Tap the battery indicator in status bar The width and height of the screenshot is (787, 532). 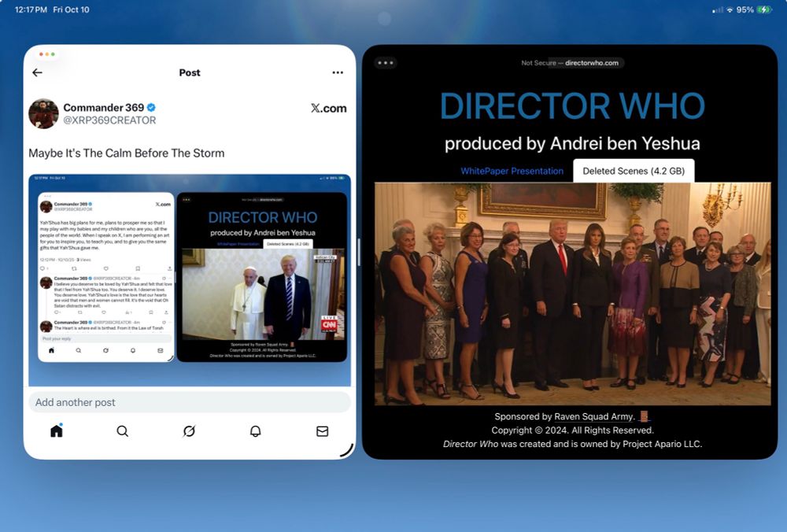[764, 9]
